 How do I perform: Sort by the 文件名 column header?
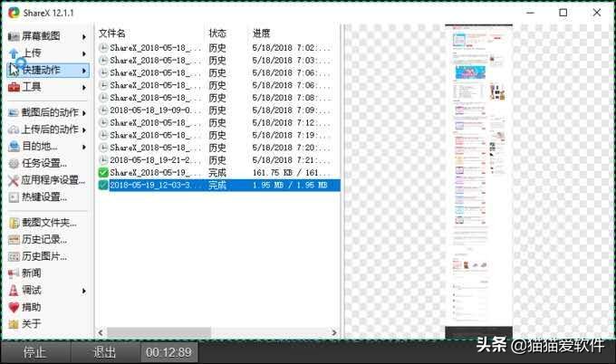(x=112, y=34)
